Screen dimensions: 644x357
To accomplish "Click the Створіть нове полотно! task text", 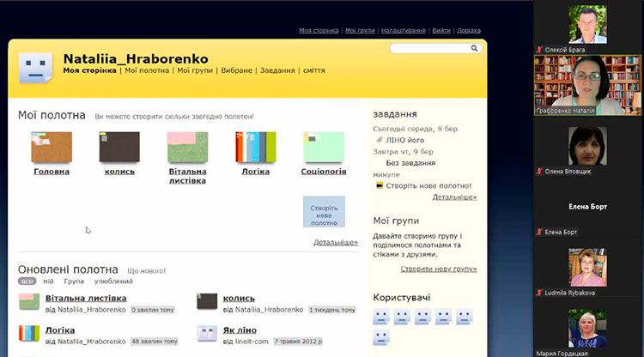I will 428,186.
